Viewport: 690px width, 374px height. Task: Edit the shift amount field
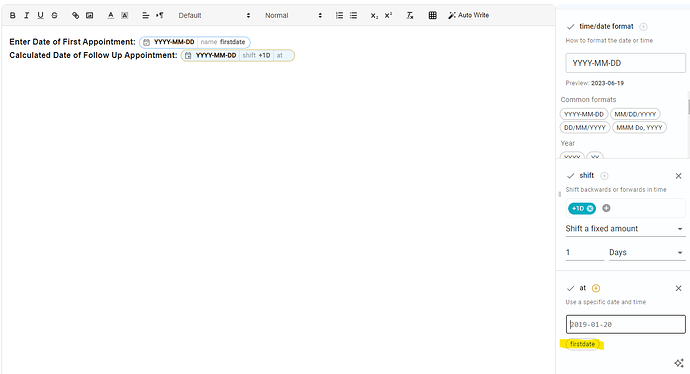(x=584, y=253)
